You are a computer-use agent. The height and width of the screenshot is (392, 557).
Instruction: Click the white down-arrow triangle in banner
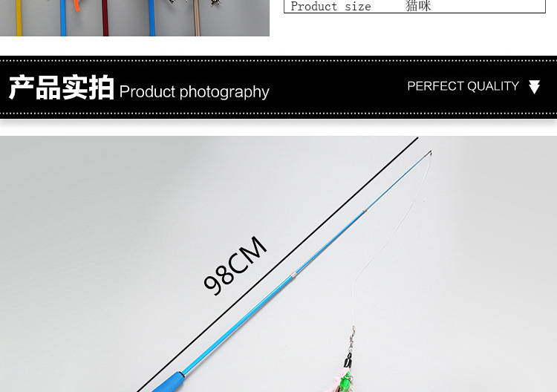(534, 87)
